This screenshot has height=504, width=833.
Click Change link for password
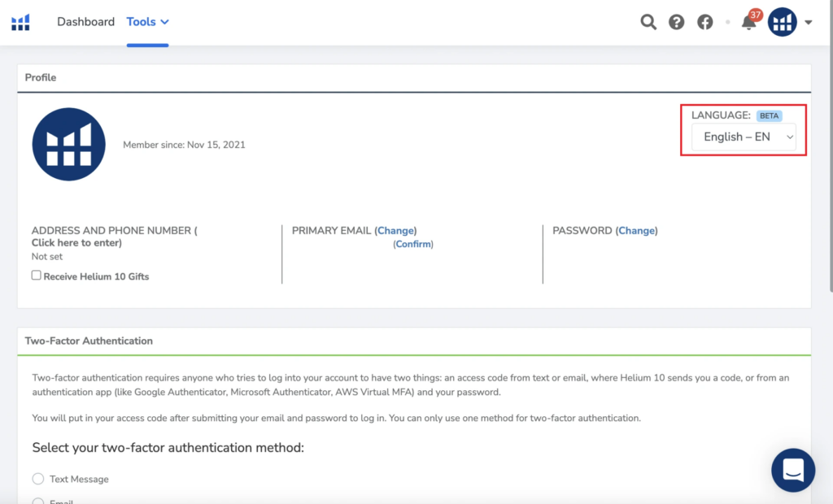click(x=636, y=231)
